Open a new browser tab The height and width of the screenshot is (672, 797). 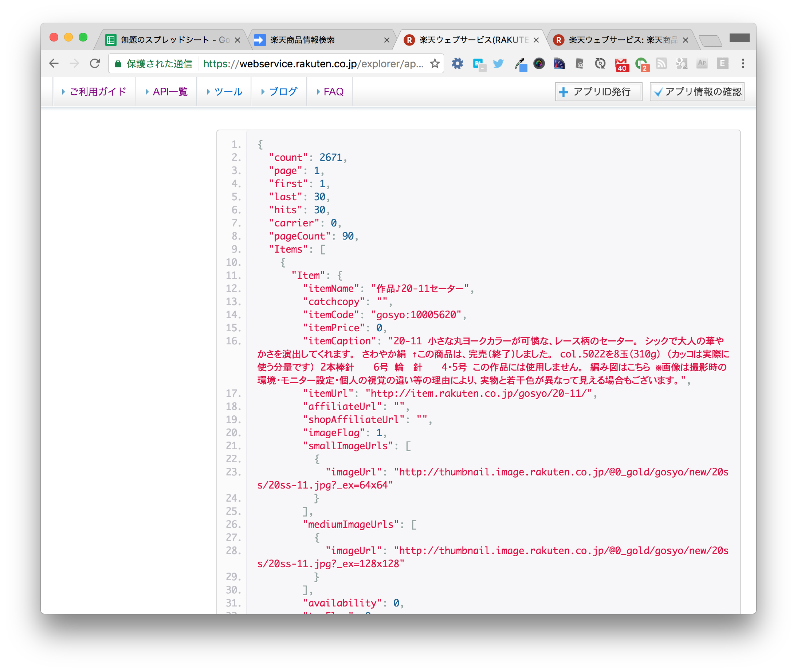710,40
